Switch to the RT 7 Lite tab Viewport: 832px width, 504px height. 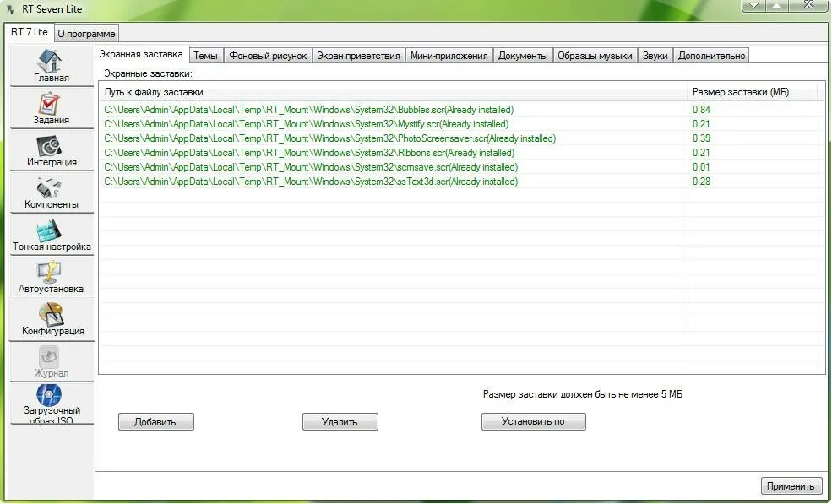click(30, 32)
